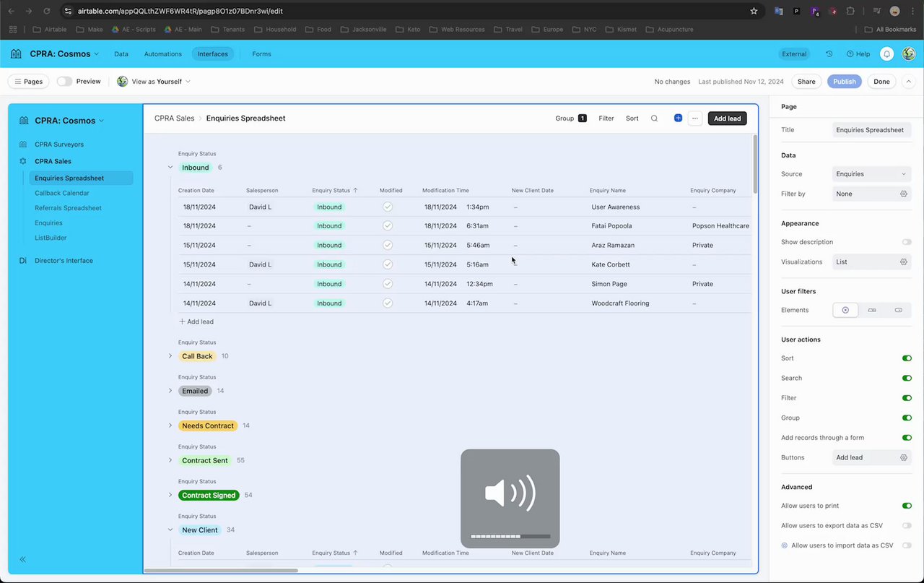The image size is (924, 583).
Task: Open the View as Yourself dropdown
Action: click(154, 82)
